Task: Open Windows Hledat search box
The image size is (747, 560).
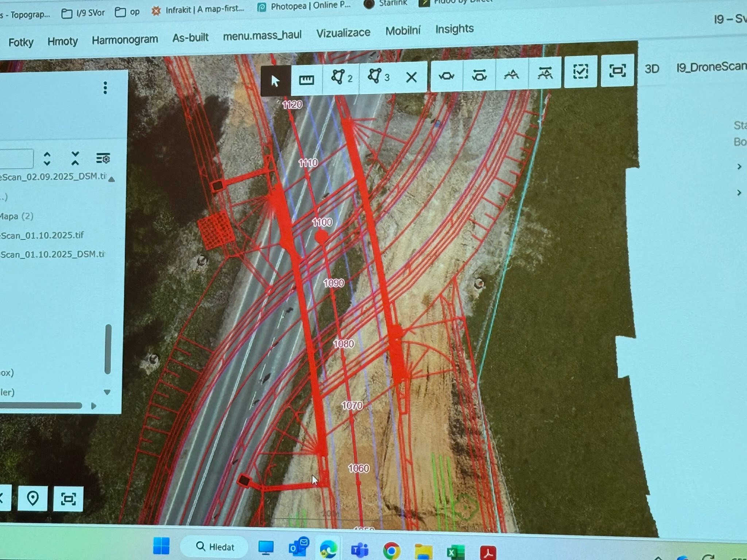Action: [x=215, y=547]
